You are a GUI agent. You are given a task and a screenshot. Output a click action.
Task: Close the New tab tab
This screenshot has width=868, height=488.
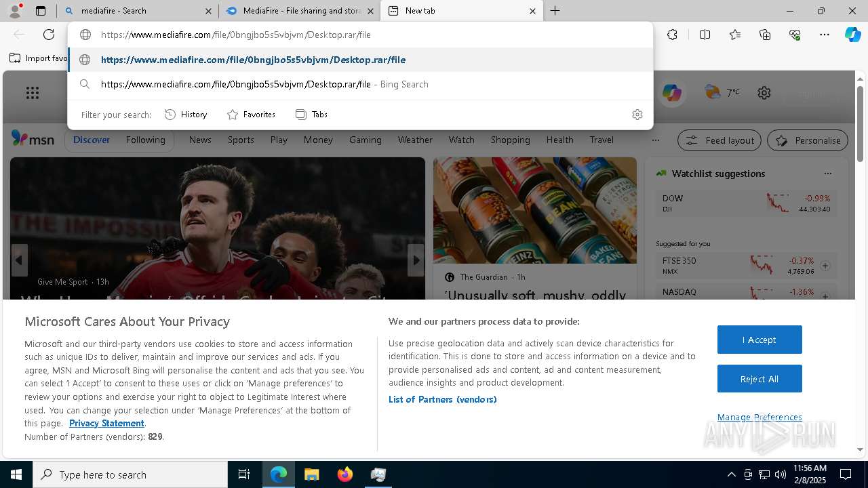(532, 11)
